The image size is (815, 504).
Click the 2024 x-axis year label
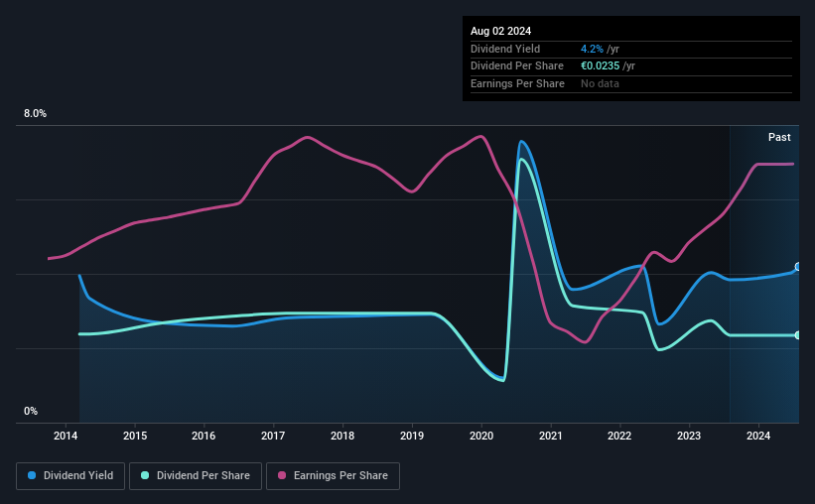click(x=758, y=436)
